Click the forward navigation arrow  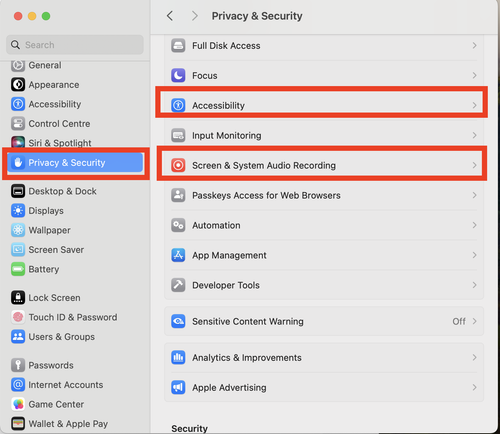(x=195, y=16)
